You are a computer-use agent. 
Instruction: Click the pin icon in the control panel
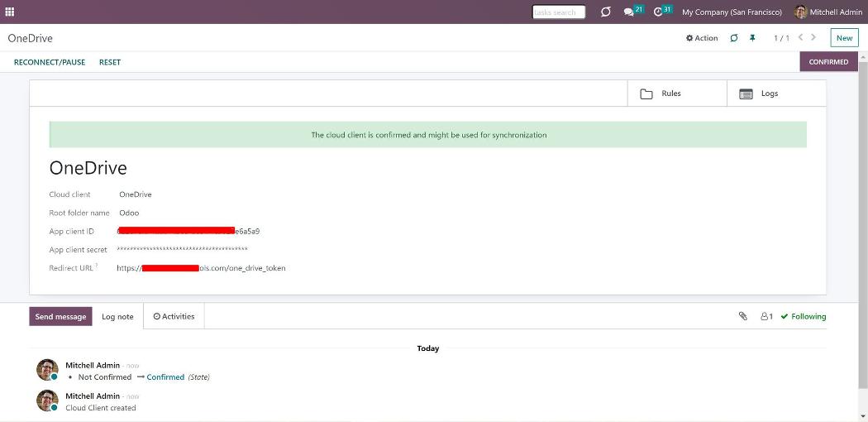tap(752, 38)
